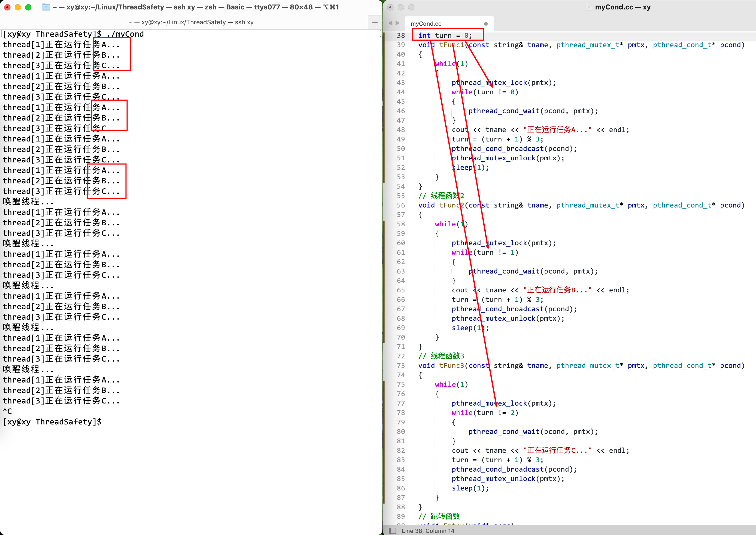Click the red close button of Terminal
The height and width of the screenshot is (535, 756).
[x=7, y=7]
